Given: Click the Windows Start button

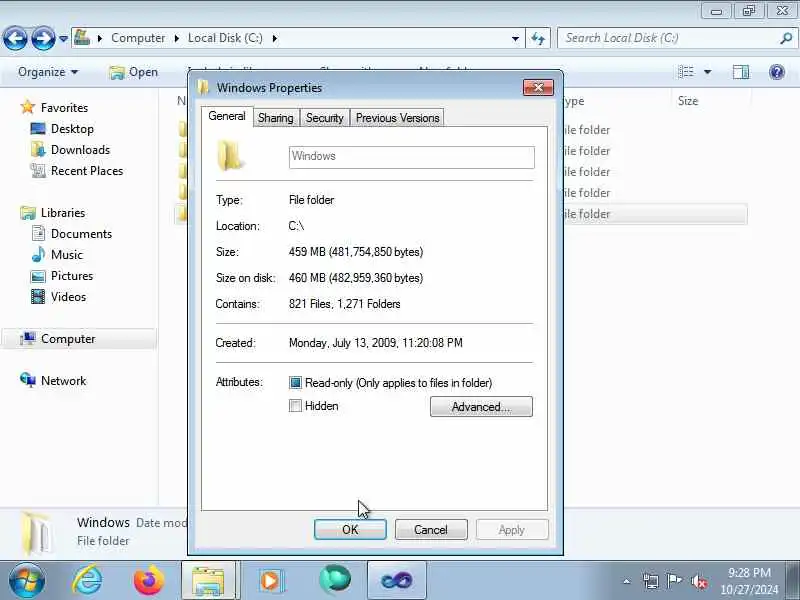Looking at the screenshot, I should coord(27,580).
